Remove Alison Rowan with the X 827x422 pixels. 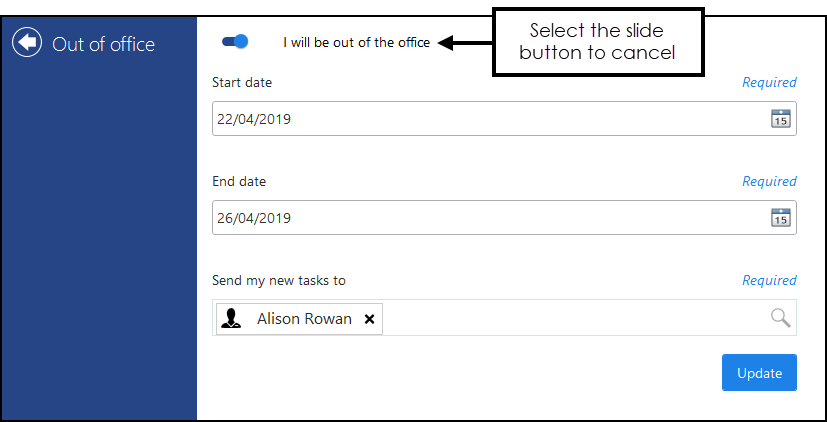369,319
